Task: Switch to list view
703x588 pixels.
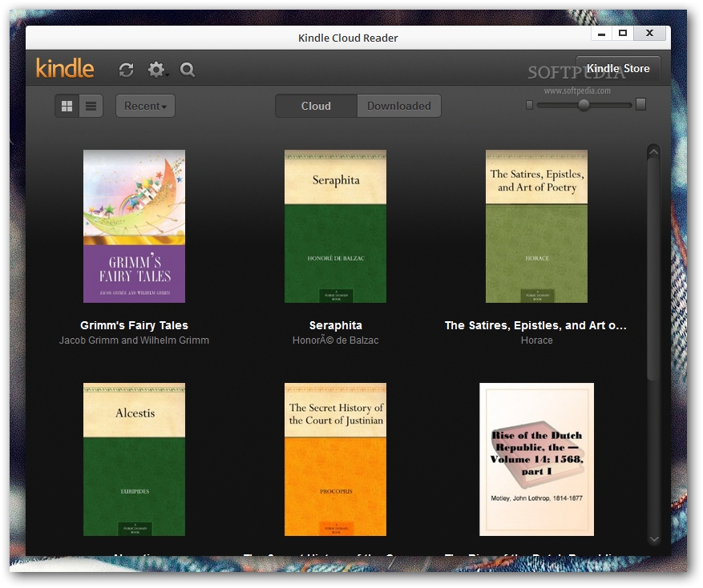Action: point(91,106)
